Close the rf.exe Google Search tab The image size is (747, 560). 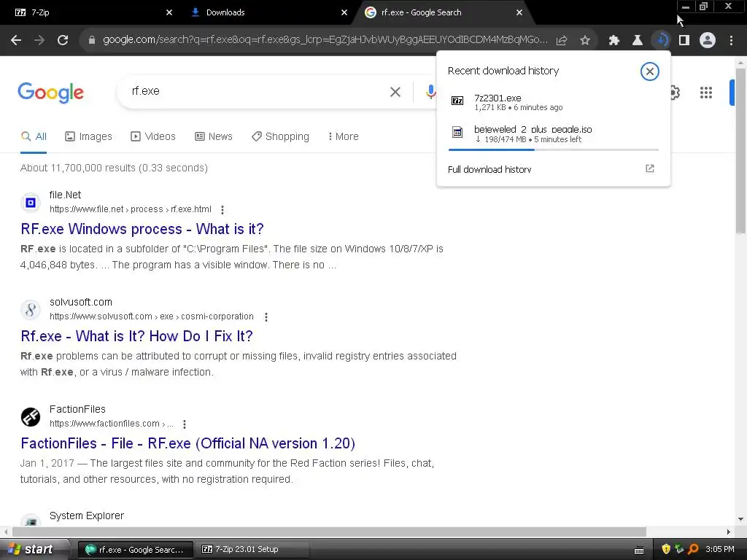(519, 12)
